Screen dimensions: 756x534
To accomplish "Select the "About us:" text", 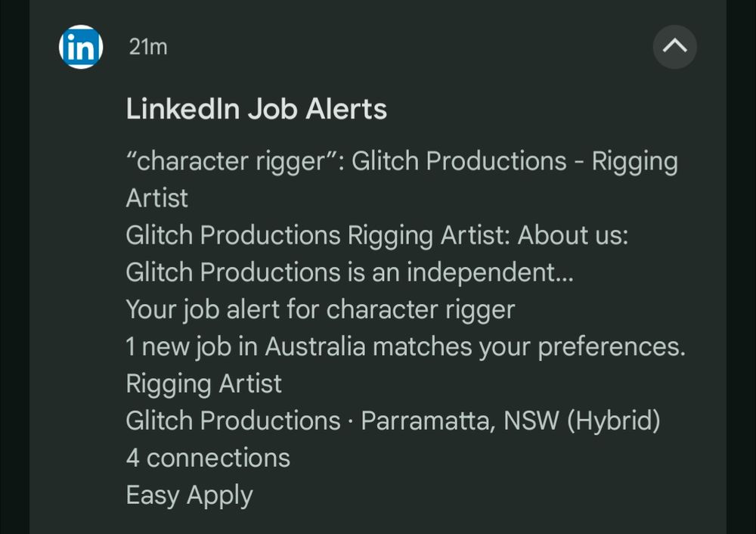I will coord(573,235).
